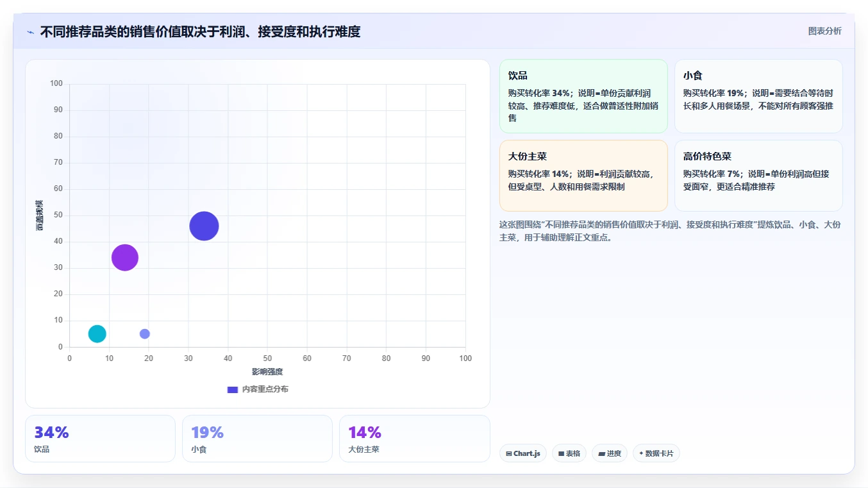Click the icon in the Chart.js chip
Viewport: 868px width, 488px height.
[509, 453]
